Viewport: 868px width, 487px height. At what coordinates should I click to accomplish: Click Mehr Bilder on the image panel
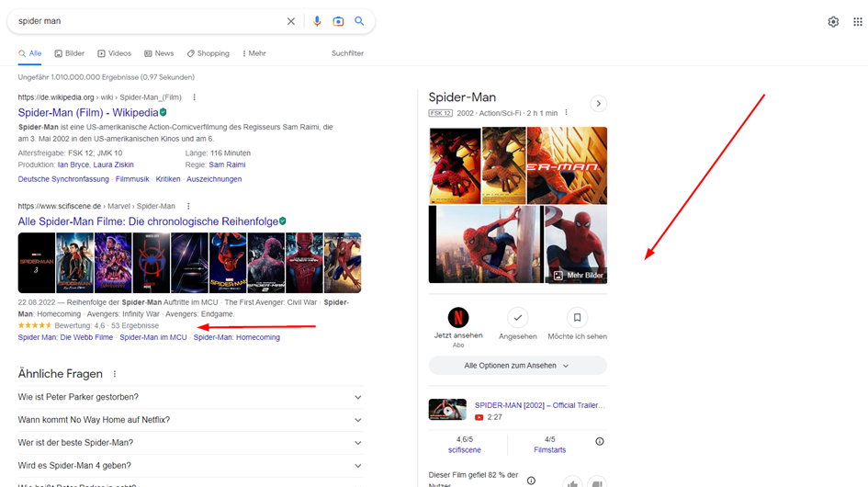point(579,275)
